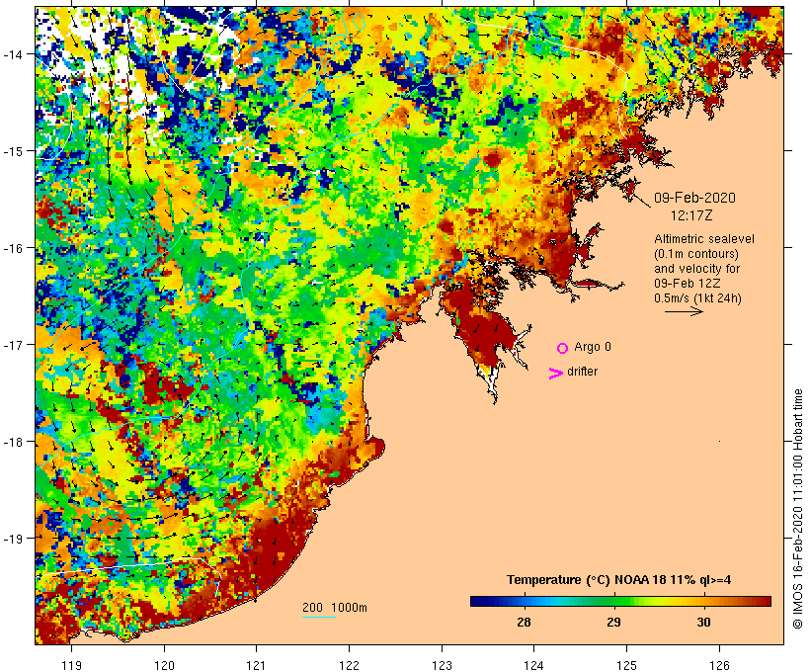Click the 'Altimetric sealevel' text line

(704, 239)
